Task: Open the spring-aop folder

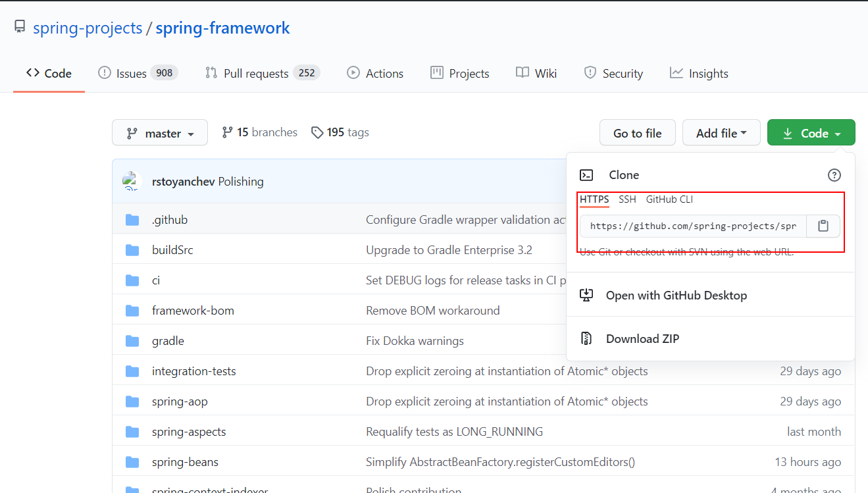Action: (x=180, y=402)
